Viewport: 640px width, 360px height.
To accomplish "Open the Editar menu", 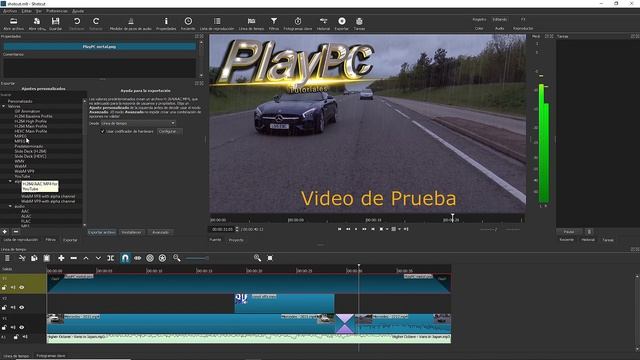I will coord(27,11).
